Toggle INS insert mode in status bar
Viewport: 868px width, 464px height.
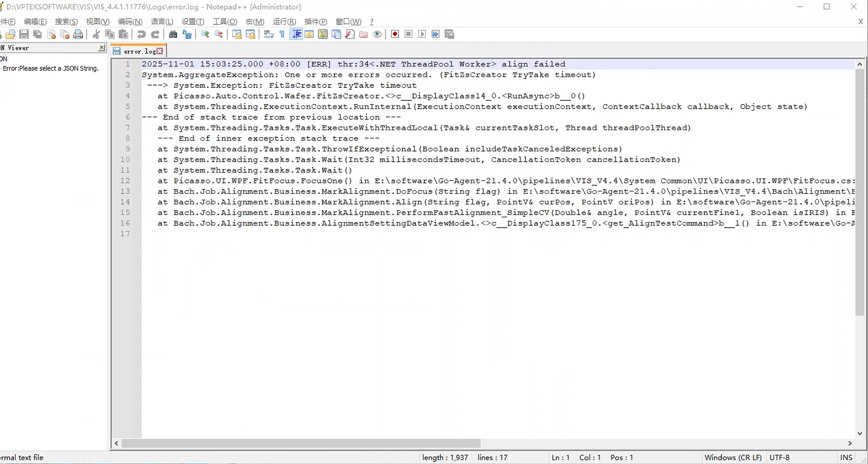click(x=846, y=457)
